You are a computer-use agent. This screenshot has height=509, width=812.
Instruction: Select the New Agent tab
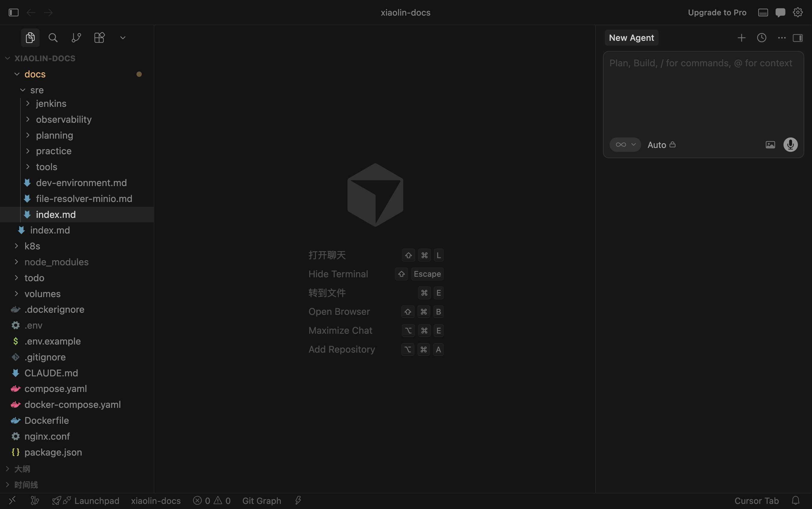pyautogui.click(x=632, y=38)
